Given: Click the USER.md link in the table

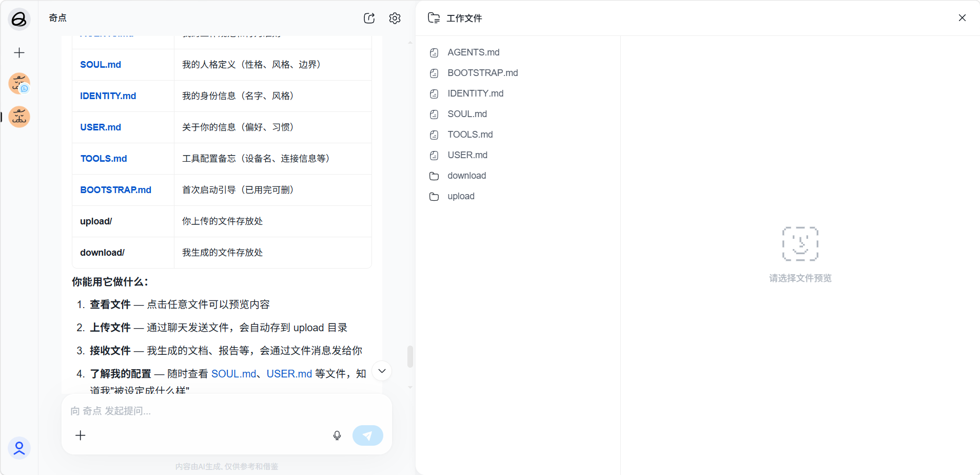Looking at the screenshot, I should [101, 127].
